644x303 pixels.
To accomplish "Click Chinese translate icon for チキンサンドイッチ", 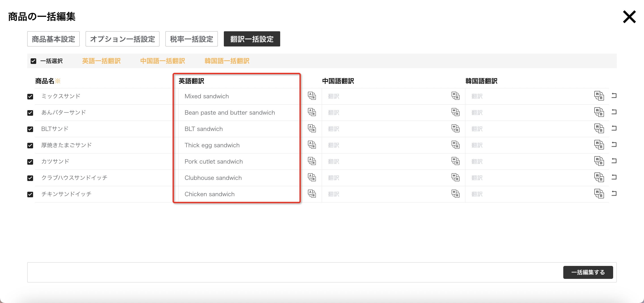I will click(455, 194).
